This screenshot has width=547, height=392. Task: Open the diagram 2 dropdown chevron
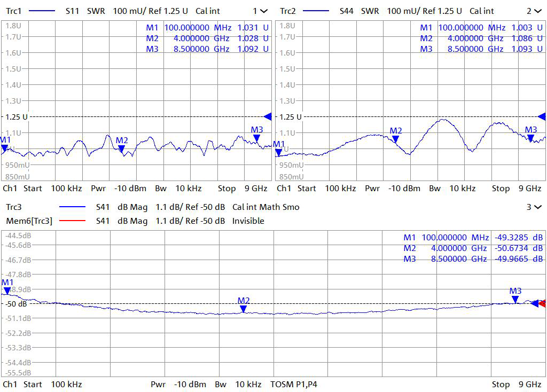[537, 11]
